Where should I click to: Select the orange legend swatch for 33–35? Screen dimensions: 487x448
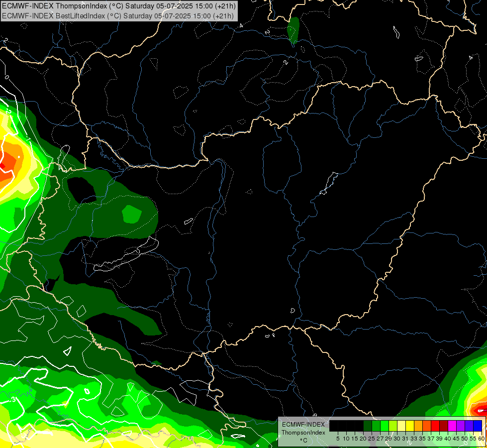pos(419,426)
